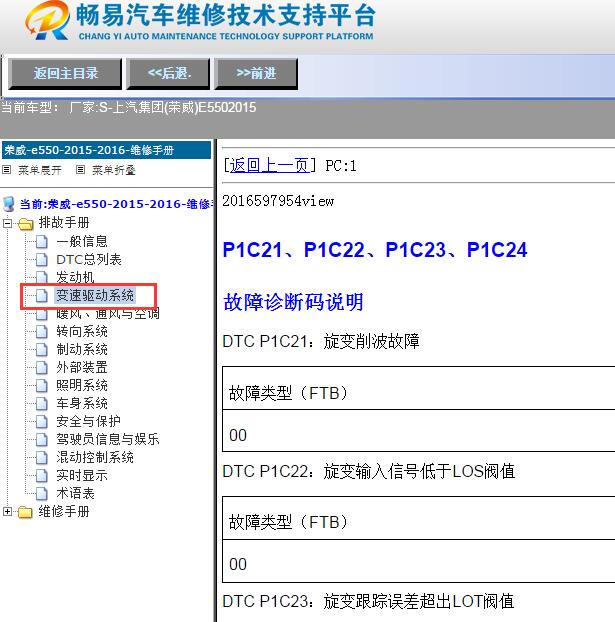
Task: Go forward with the >>前进 button
Action: click(x=256, y=73)
